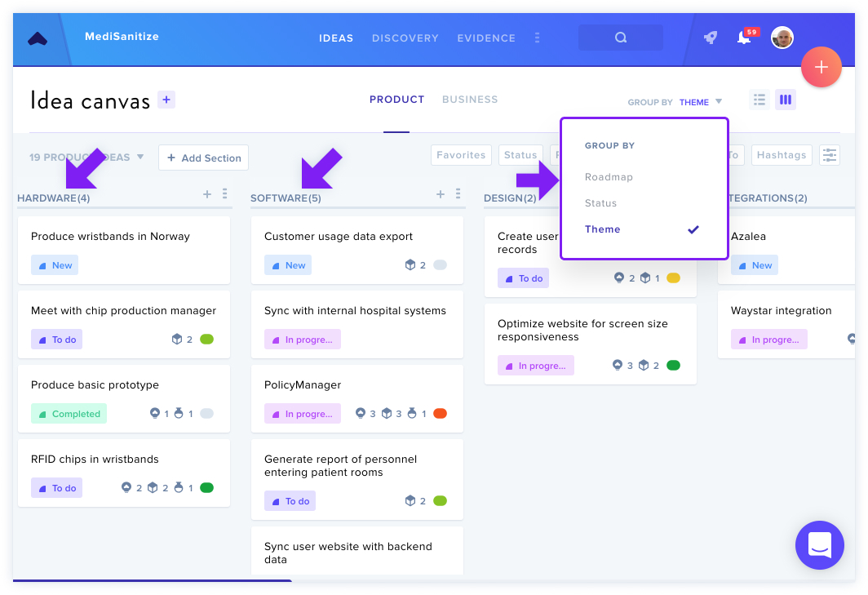Click orange color dot on PolicyManager card

pos(440,413)
